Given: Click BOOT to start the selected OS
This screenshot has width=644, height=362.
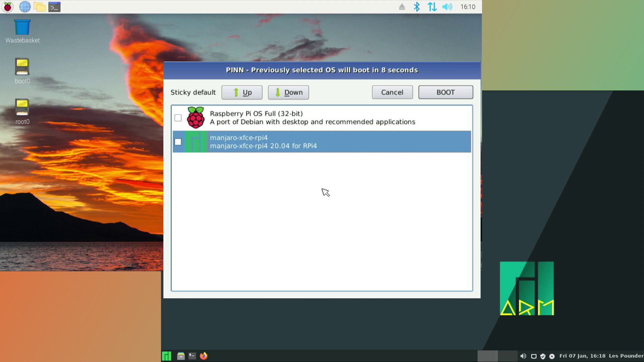Looking at the screenshot, I should point(445,92).
